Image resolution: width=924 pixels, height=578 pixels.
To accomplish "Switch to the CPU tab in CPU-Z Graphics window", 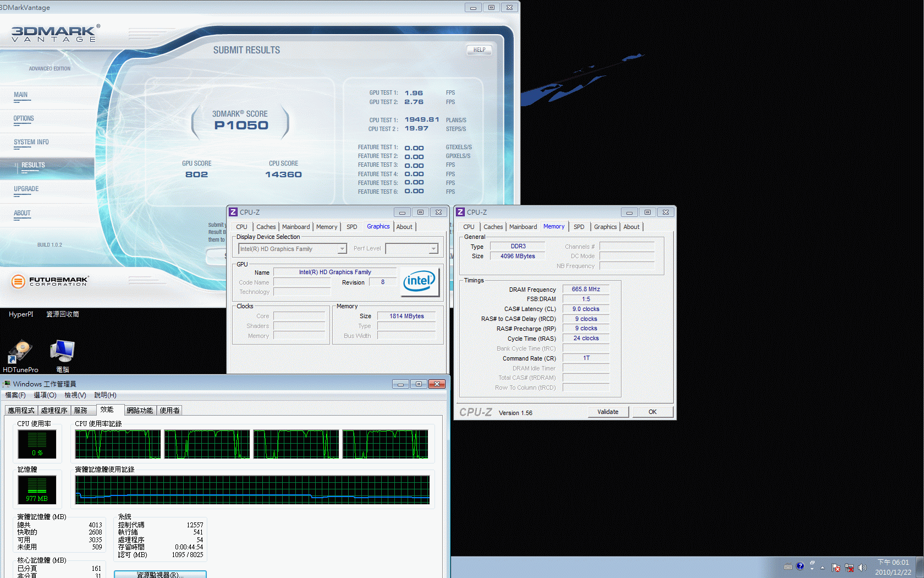I will click(241, 227).
